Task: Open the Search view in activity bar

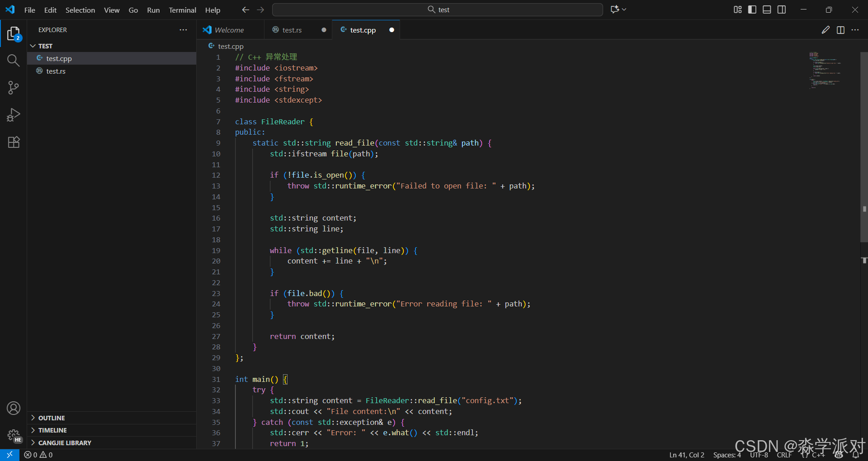Action: coord(14,60)
